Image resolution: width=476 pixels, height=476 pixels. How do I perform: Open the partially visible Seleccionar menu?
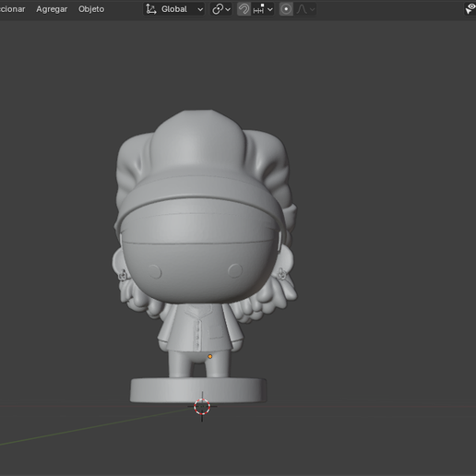(x=12, y=9)
